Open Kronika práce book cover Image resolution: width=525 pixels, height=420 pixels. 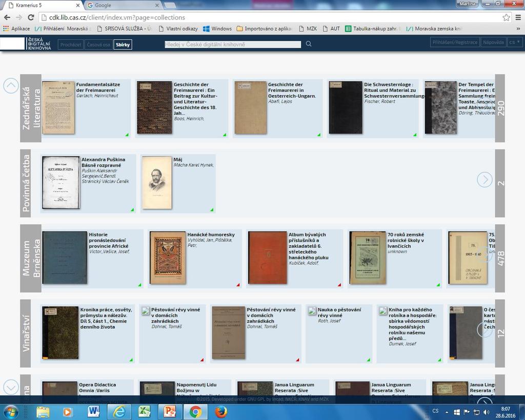coord(60,333)
